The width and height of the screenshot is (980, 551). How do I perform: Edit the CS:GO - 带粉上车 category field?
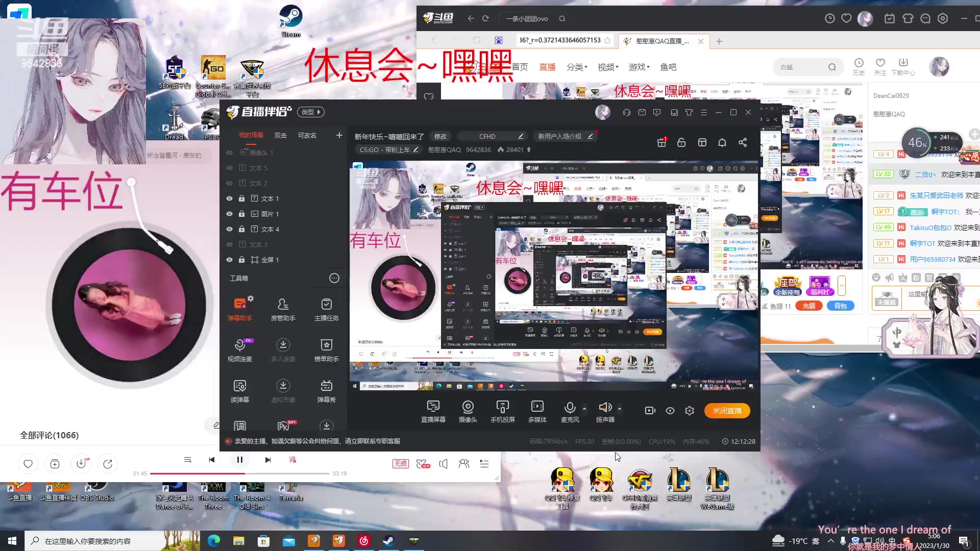click(388, 149)
